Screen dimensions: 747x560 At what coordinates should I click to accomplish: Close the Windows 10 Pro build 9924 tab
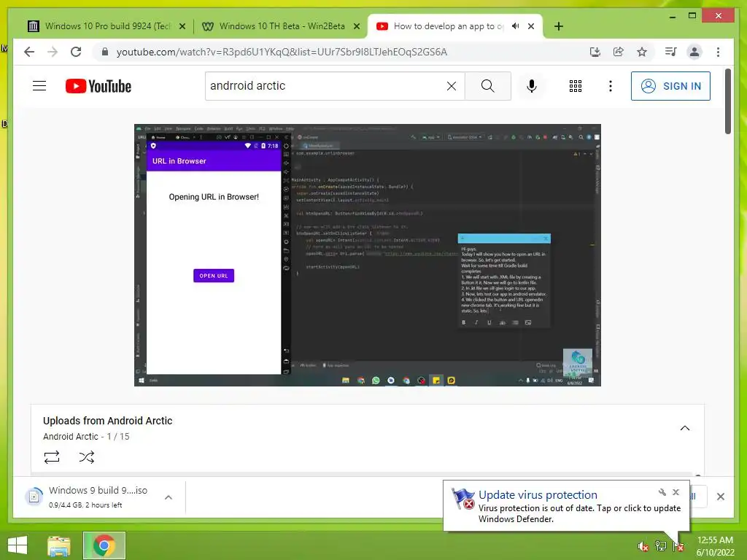[182, 26]
